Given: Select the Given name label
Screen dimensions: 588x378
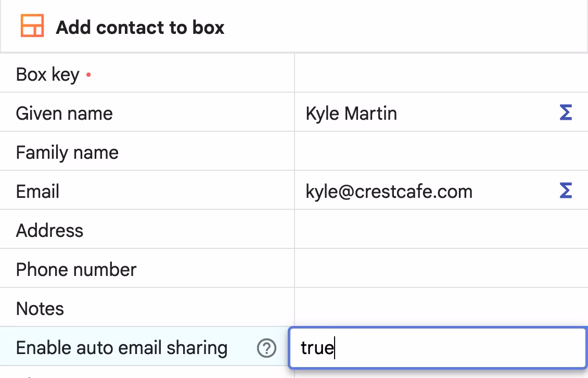Looking at the screenshot, I should 64,114.
